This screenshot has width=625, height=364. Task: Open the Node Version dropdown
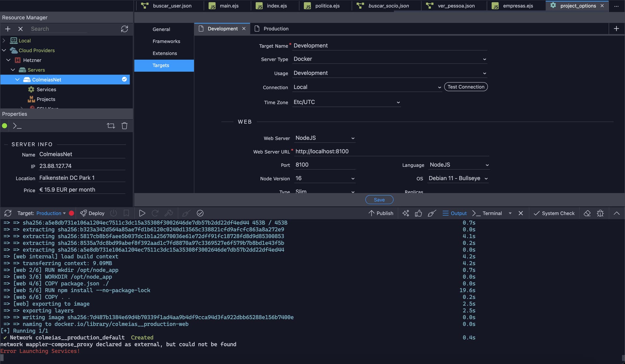tap(325, 178)
